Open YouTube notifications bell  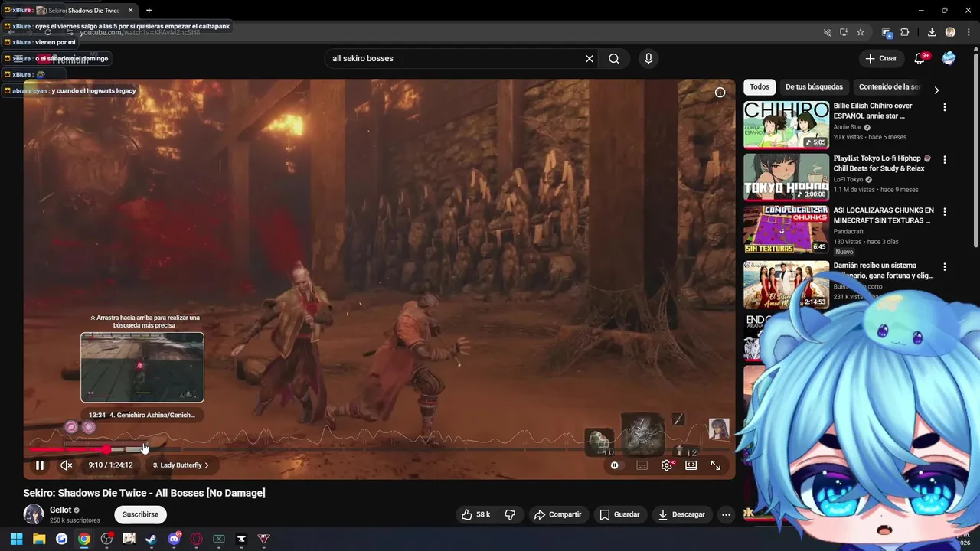click(x=920, y=58)
